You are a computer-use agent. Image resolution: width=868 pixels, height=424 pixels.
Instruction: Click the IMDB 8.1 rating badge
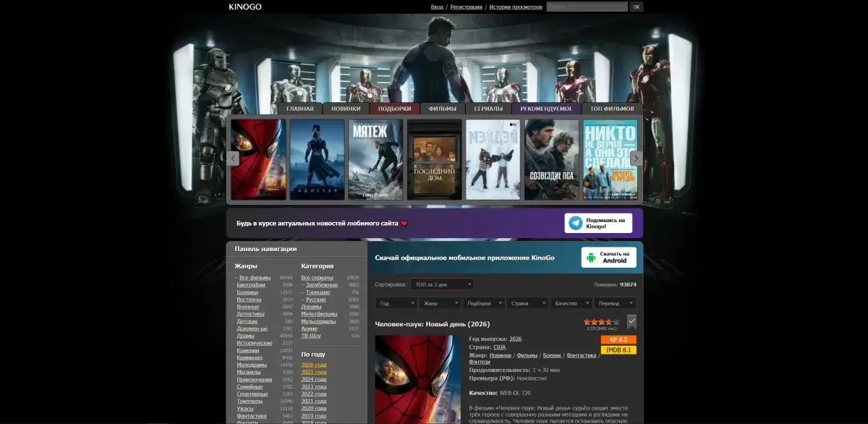click(x=618, y=350)
